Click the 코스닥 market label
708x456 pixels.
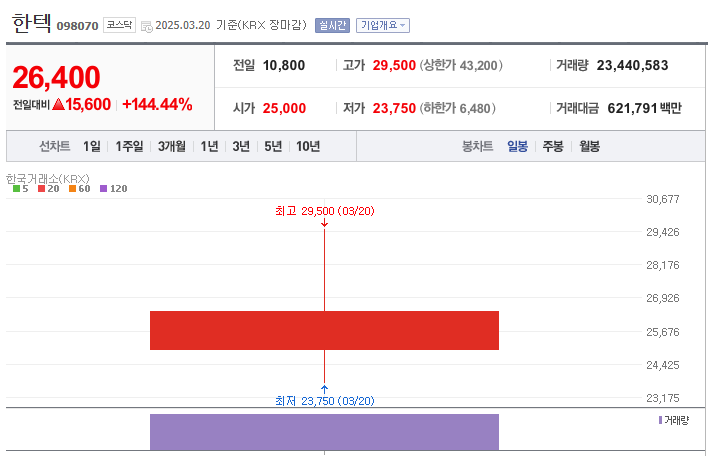click(x=119, y=25)
